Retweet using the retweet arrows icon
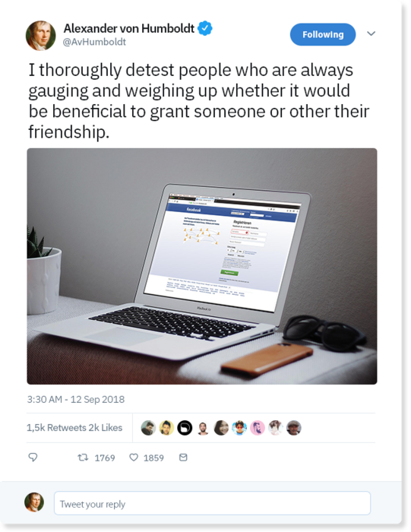411x532 pixels. click(83, 458)
